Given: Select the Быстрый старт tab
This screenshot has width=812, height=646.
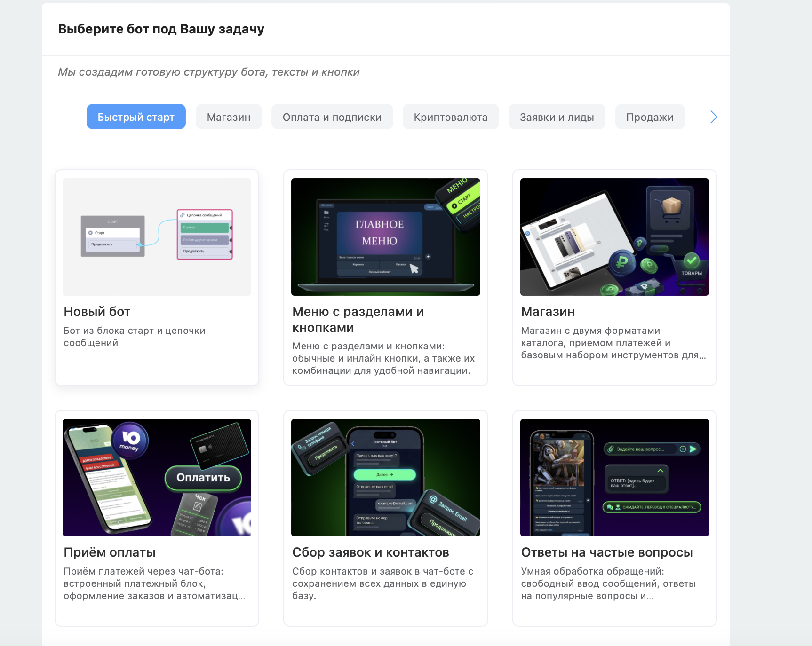Looking at the screenshot, I should tap(136, 117).
